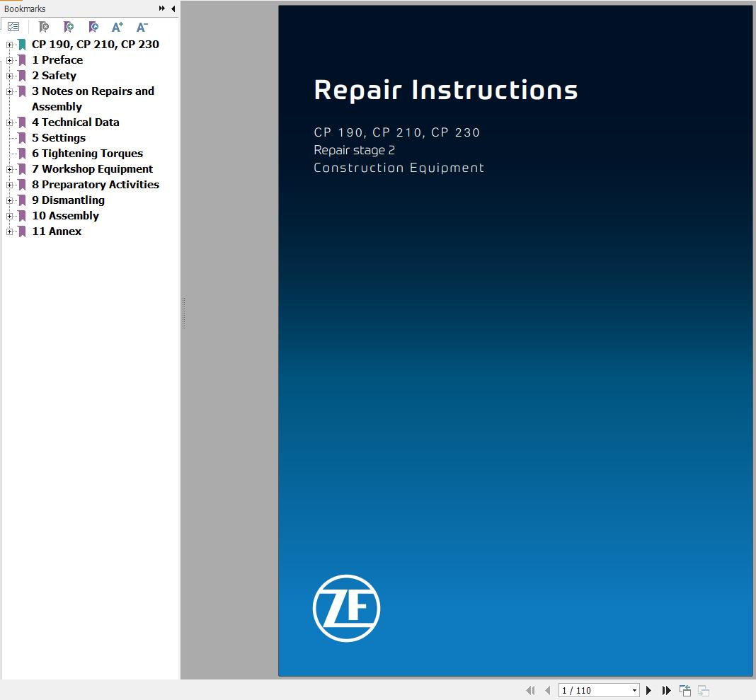Click the delete bookmark icon
Image resolution: width=756 pixels, height=700 pixels.
tap(44, 27)
